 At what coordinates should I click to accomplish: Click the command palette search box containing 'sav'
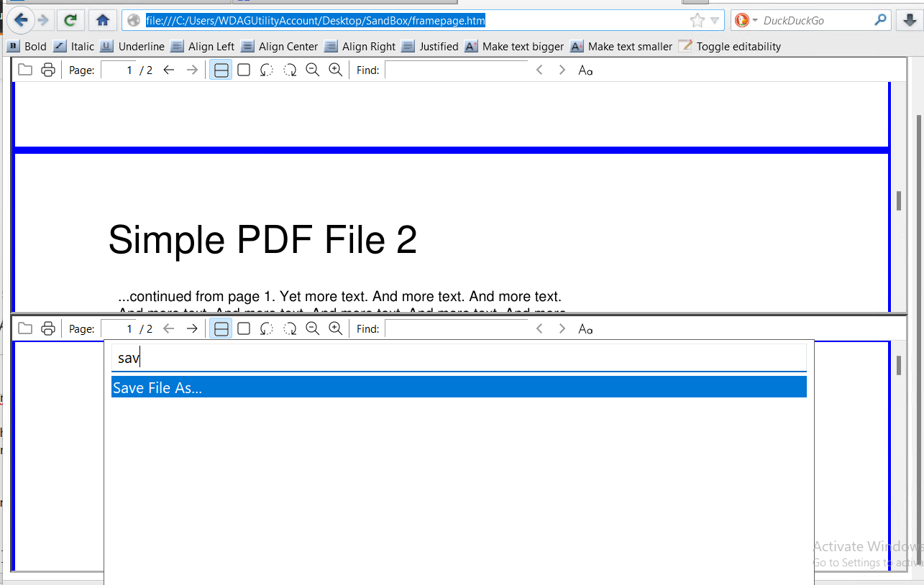tap(459, 358)
